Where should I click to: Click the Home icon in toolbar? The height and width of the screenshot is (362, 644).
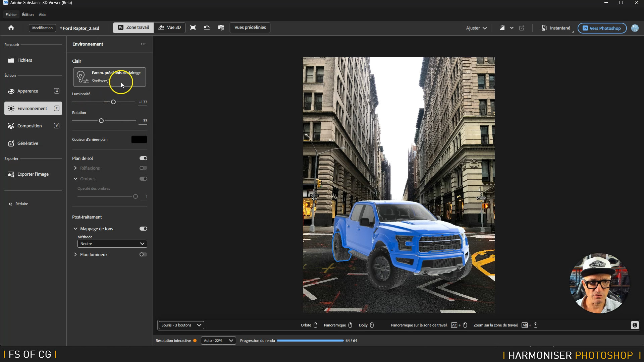click(11, 28)
